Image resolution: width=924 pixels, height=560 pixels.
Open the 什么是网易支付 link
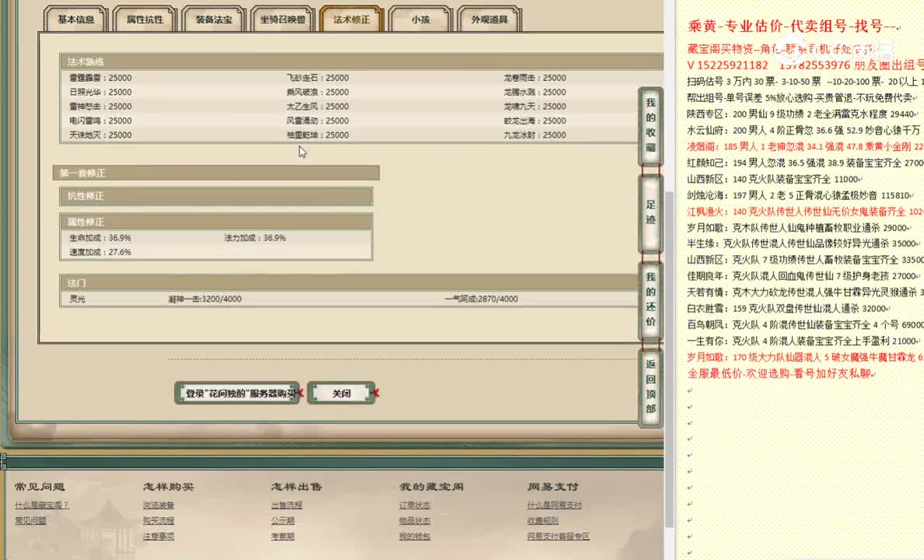pos(555,506)
